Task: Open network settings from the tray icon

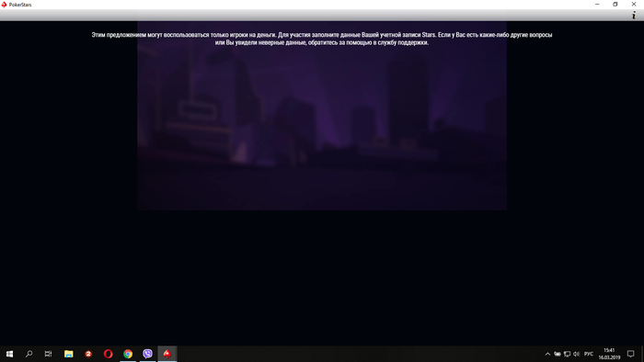Action: 568,354
